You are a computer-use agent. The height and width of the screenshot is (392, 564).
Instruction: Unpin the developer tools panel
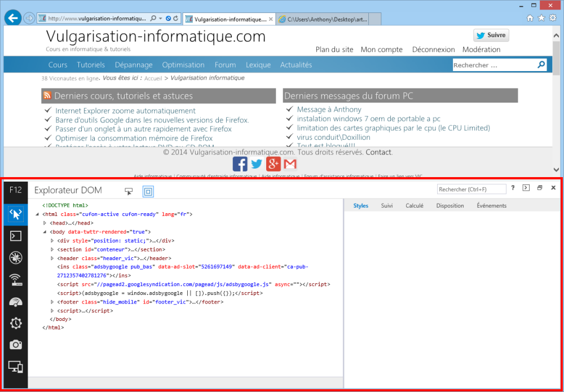click(540, 188)
